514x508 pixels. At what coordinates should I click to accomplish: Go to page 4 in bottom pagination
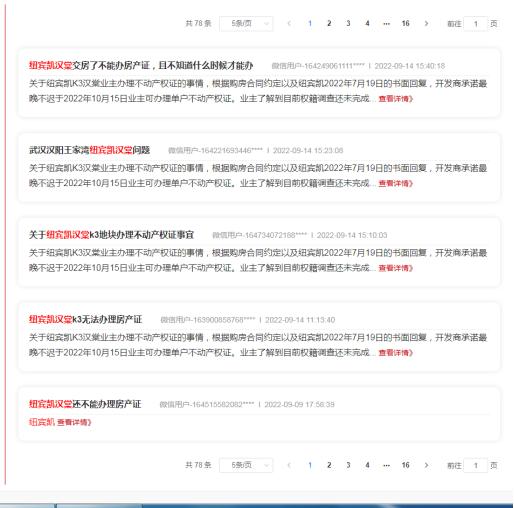(x=367, y=465)
